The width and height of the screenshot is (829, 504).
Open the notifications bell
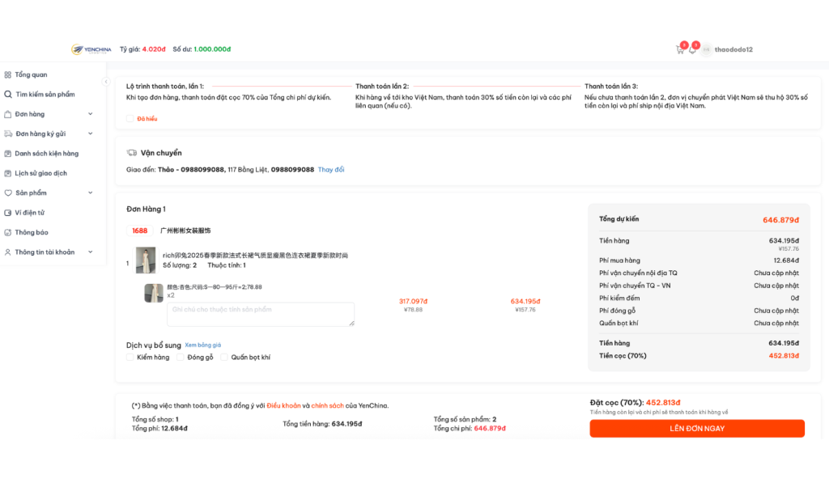point(692,49)
